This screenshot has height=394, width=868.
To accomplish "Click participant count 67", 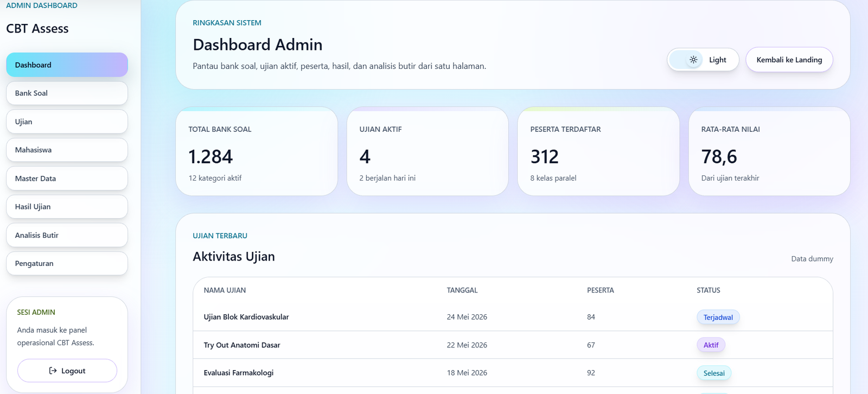I will point(591,345).
